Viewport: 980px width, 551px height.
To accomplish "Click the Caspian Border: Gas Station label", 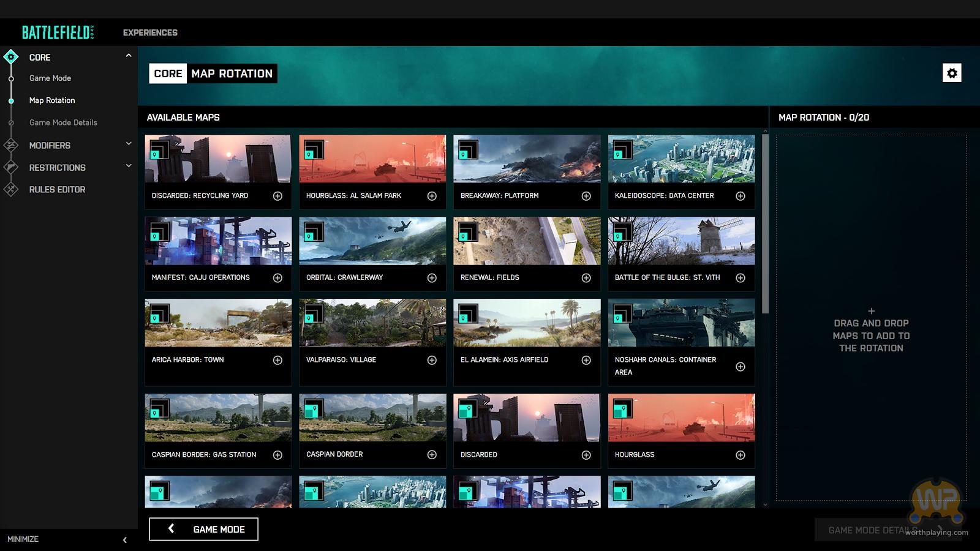I will 204,455.
